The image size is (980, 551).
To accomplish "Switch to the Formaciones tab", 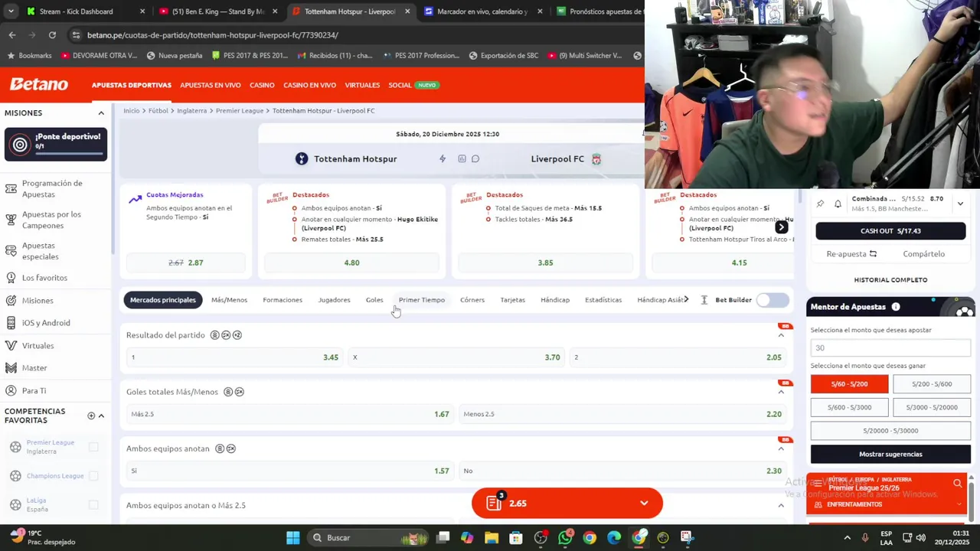I will 283,300.
